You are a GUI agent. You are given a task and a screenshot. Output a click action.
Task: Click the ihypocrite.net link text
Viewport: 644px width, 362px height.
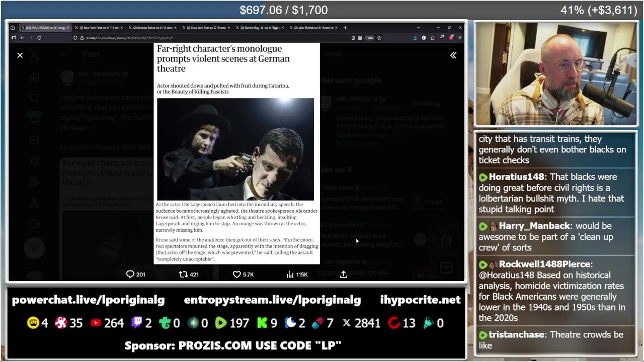click(x=420, y=300)
